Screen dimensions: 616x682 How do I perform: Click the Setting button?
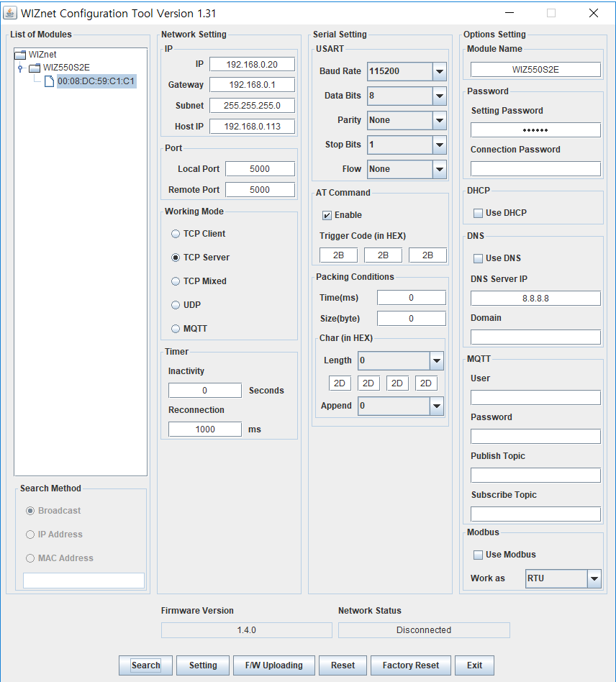pyautogui.click(x=203, y=665)
